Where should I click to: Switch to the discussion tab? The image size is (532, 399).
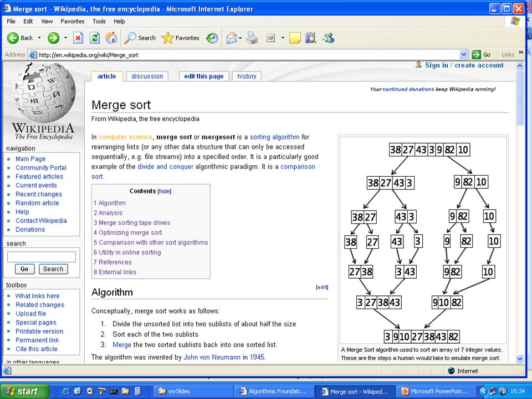click(x=147, y=76)
